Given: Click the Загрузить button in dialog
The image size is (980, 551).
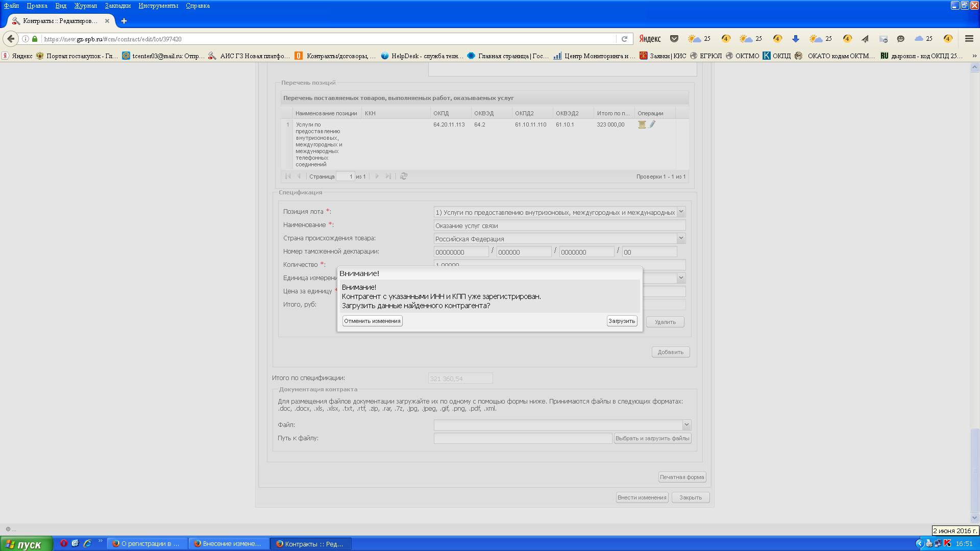Looking at the screenshot, I should (622, 321).
